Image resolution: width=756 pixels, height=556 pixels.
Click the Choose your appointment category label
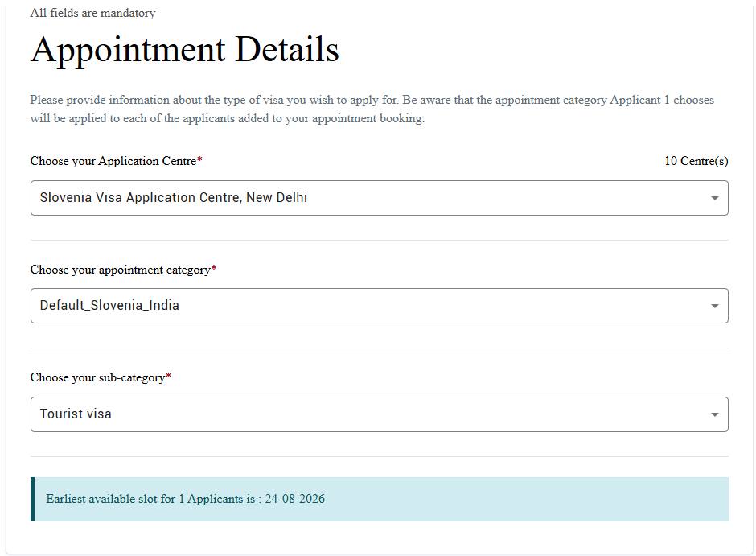point(121,270)
